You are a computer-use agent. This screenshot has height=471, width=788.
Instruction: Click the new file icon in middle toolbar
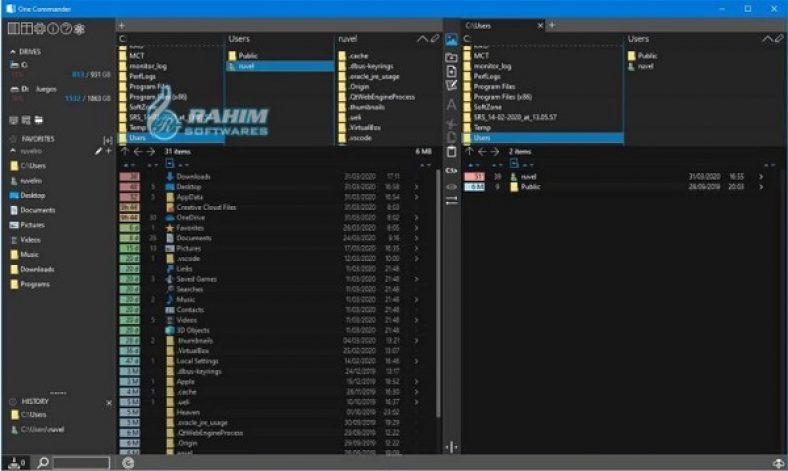(x=451, y=71)
